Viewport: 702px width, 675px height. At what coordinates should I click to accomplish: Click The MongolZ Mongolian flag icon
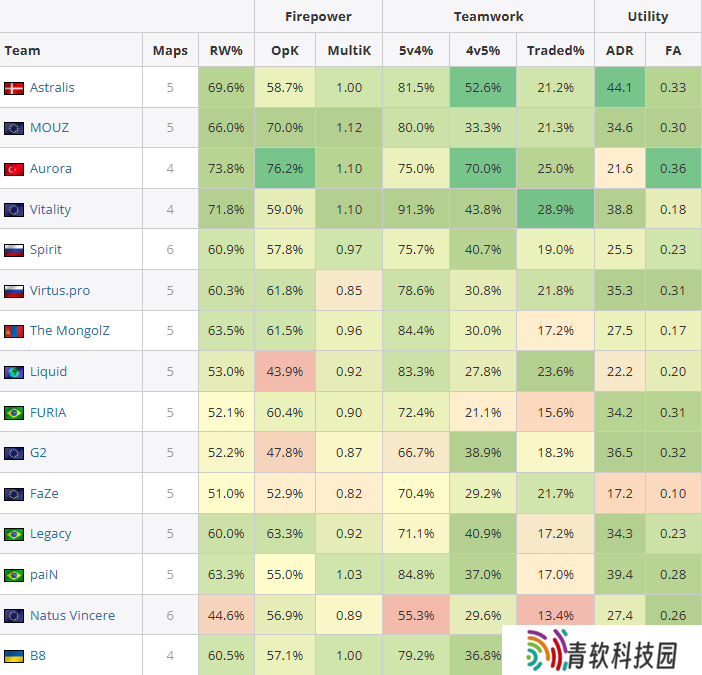pyautogui.click(x=14, y=331)
